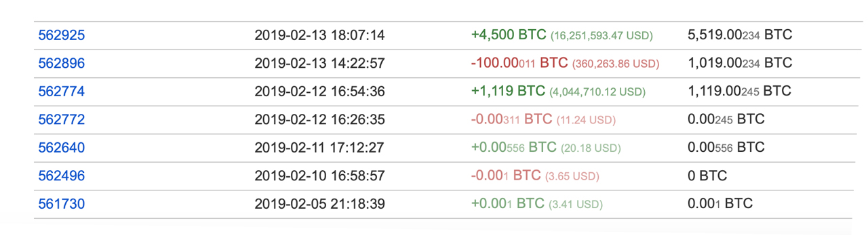Open block 562772 link
The image size is (868, 244).
point(61,119)
